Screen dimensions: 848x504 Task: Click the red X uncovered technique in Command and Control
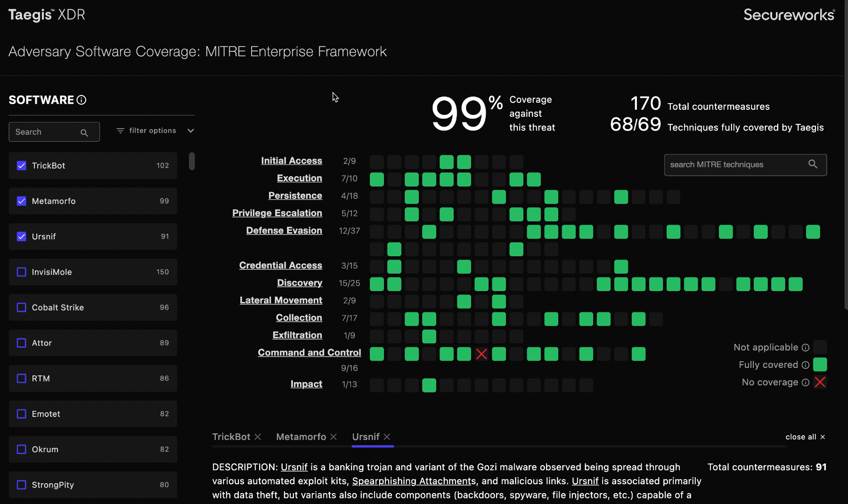click(x=481, y=354)
